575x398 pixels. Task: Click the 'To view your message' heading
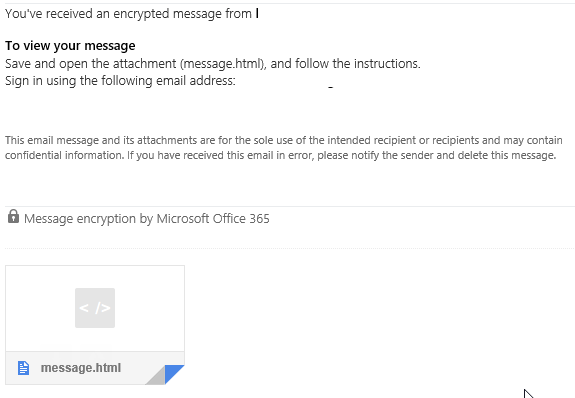coord(70,46)
